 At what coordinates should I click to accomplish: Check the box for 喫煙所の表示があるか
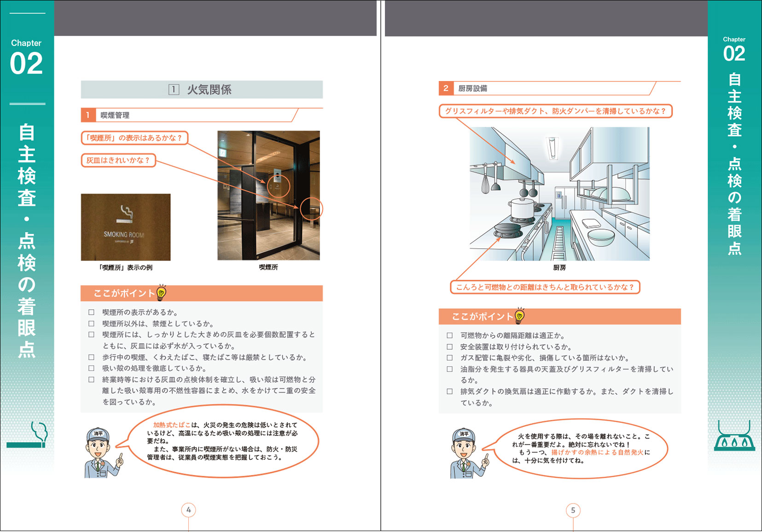point(91,312)
